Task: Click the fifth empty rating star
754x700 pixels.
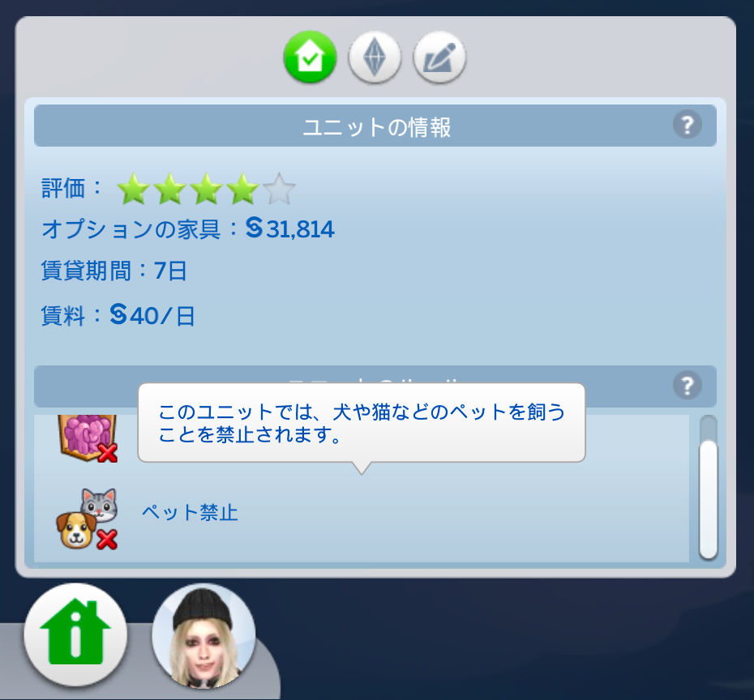Action: [x=280, y=189]
